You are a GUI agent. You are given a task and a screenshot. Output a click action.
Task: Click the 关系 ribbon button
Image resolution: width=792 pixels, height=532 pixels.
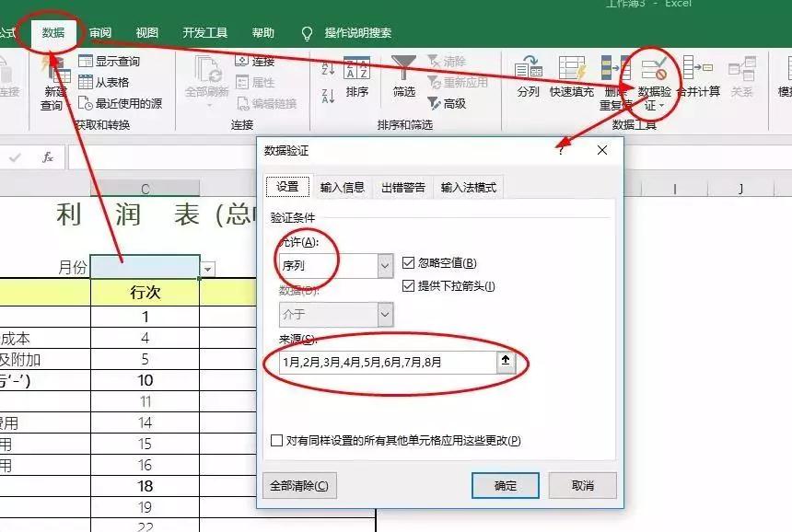[742, 76]
